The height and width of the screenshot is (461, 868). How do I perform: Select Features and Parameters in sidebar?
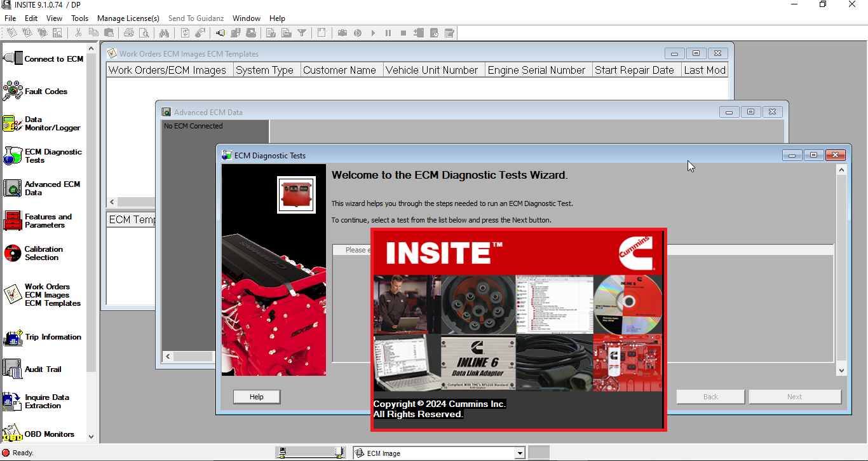click(x=13, y=221)
